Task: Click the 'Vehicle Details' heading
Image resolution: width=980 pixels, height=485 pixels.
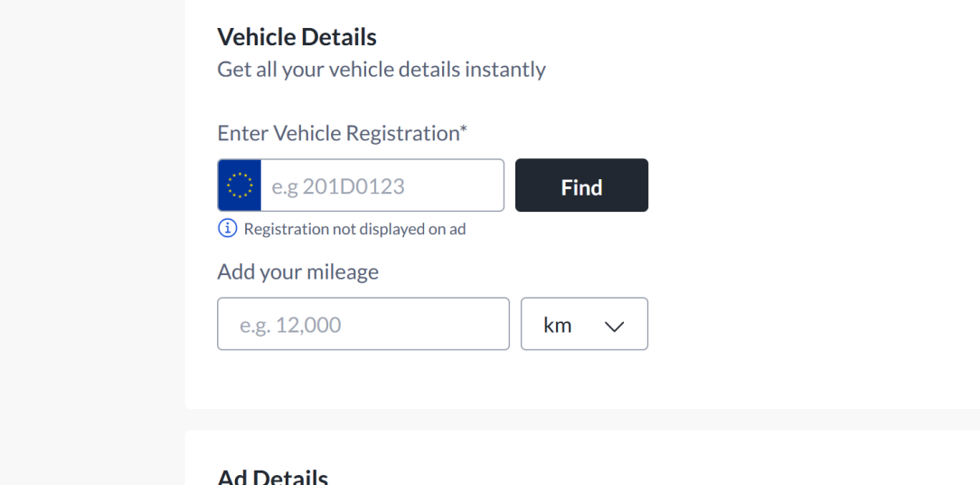Action: click(x=297, y=37)
